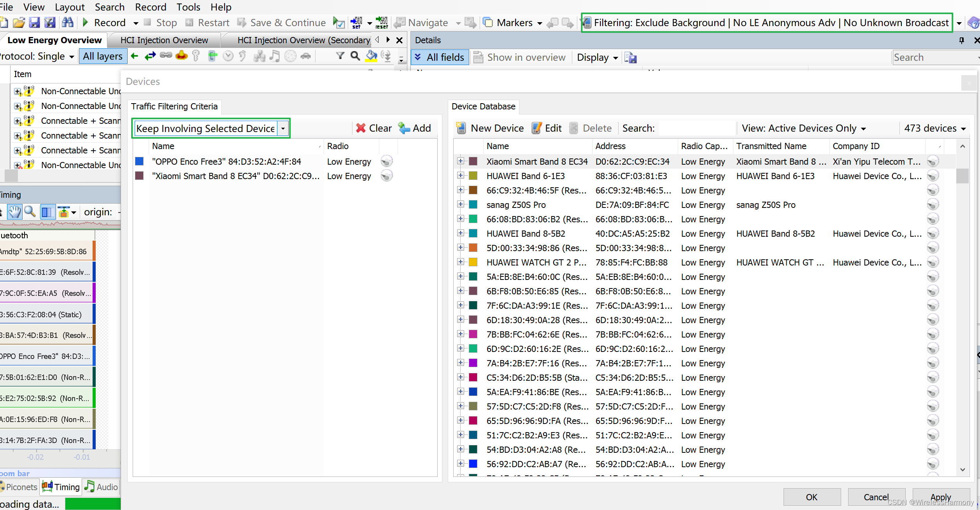
Task: Switch to HCI Injection Overview tab
Action: 164,40
